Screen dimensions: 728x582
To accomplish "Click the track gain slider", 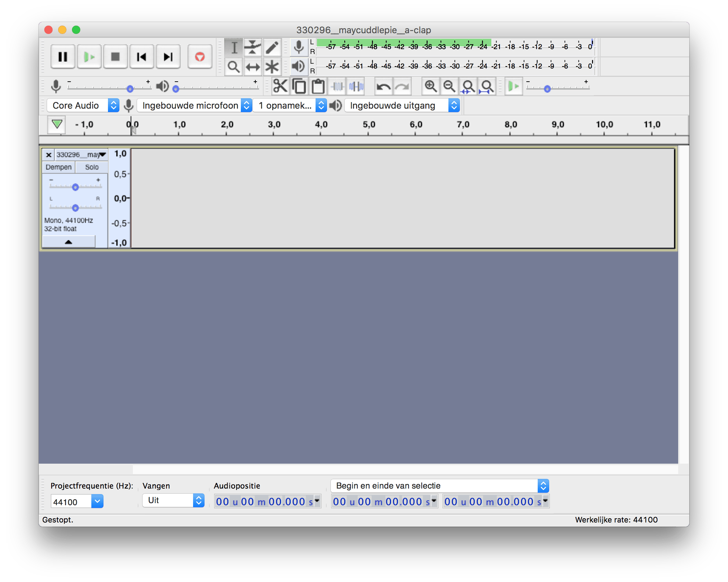I will coord(75,187).
